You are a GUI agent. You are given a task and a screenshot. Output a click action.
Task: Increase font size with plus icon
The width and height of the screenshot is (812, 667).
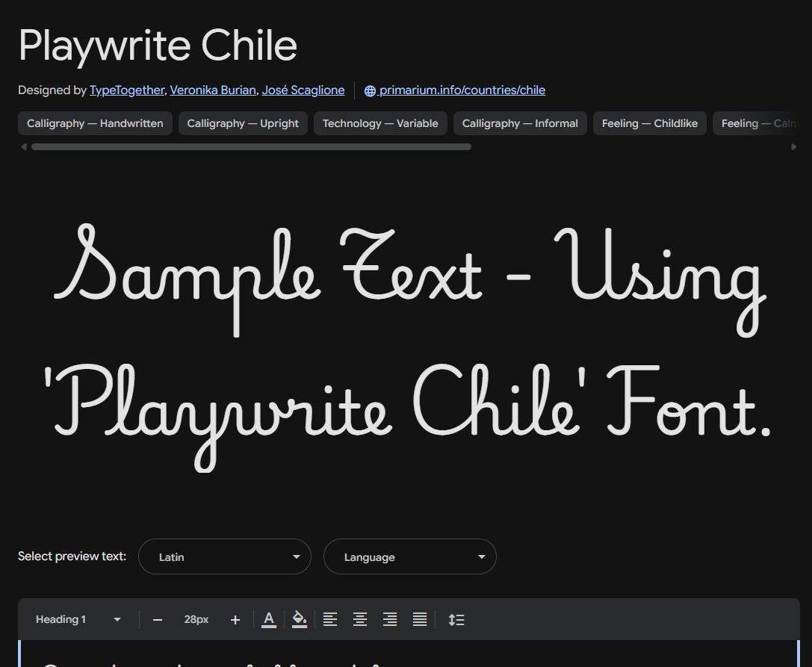(x=235, y=620)
